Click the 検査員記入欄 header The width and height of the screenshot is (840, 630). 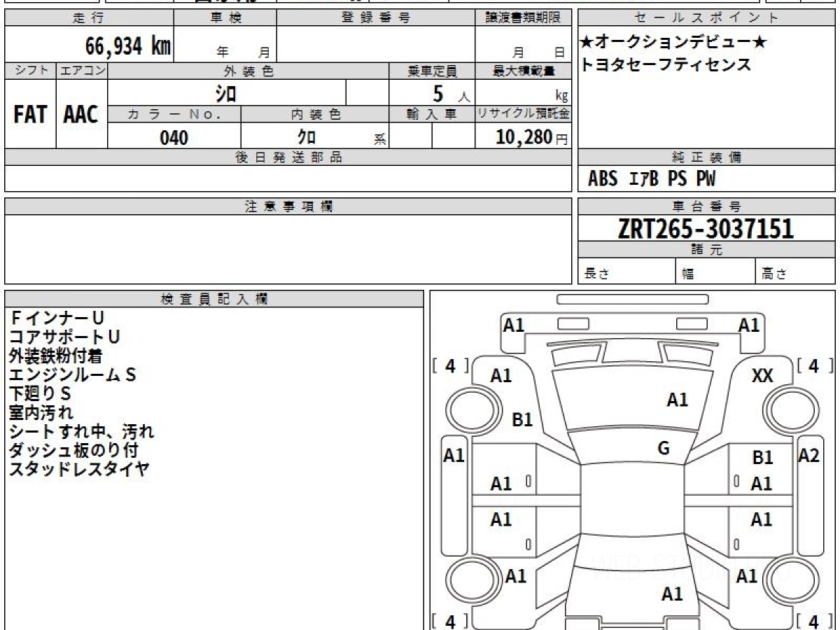(x=214, y=299)
